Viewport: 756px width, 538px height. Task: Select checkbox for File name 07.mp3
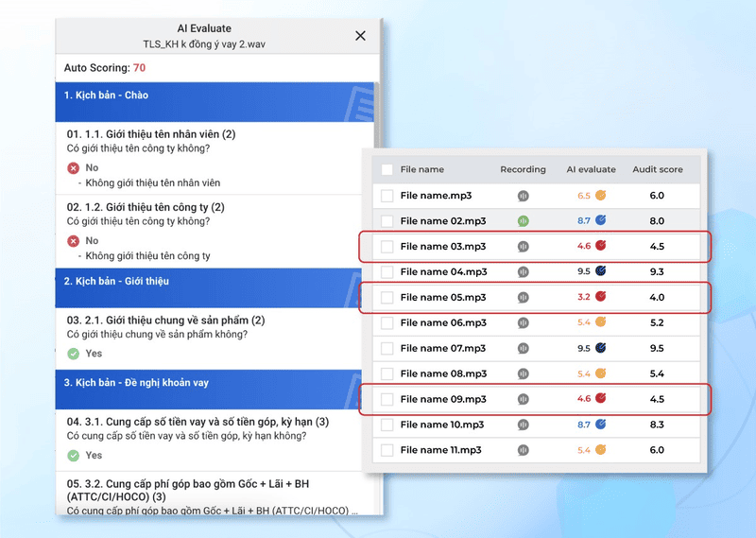pyautogui.click(x=387, y=348)
